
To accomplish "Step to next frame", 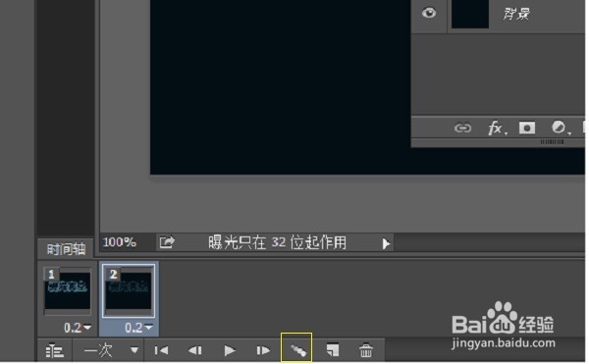I will pos(263,351).
